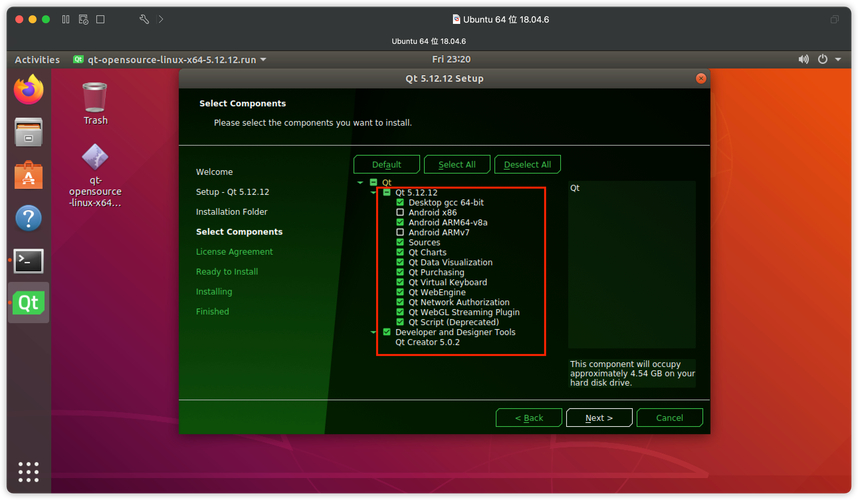The height and width of the screenshot is (500, 858).
Task: Toggle the Sources component checkbox
Action: 400,243
